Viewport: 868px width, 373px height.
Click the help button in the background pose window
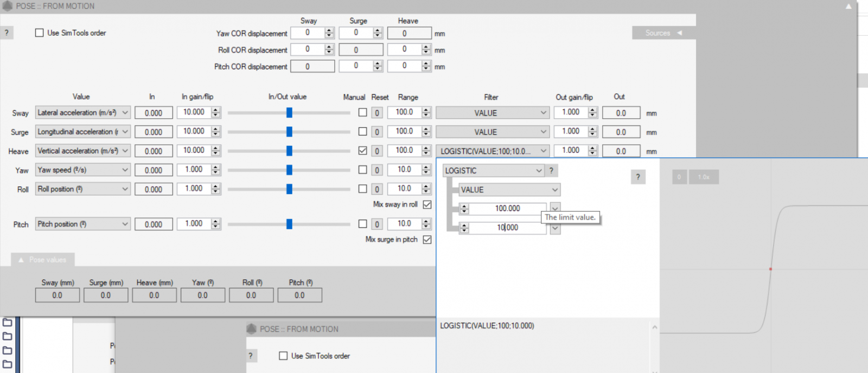coord(251,356)
